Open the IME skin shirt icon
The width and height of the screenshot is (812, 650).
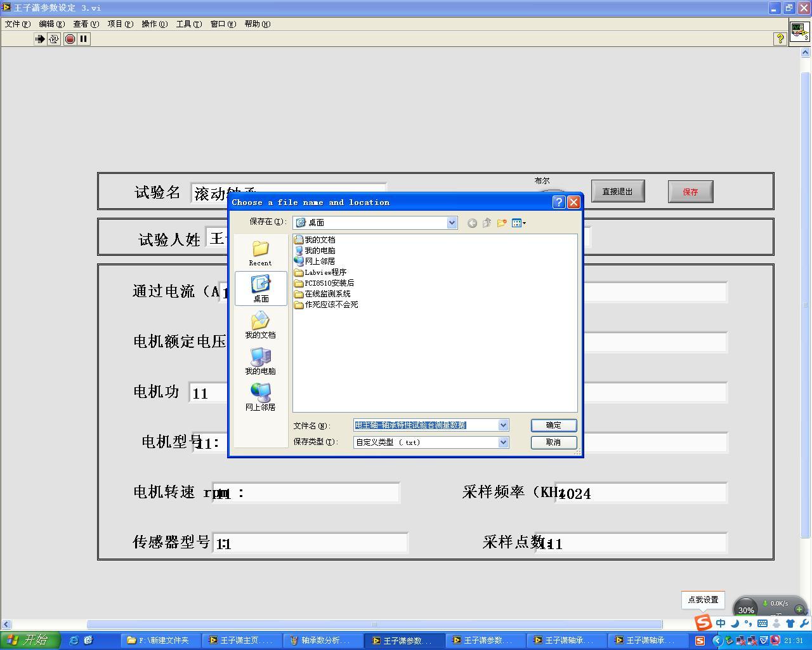pos(790,623)
